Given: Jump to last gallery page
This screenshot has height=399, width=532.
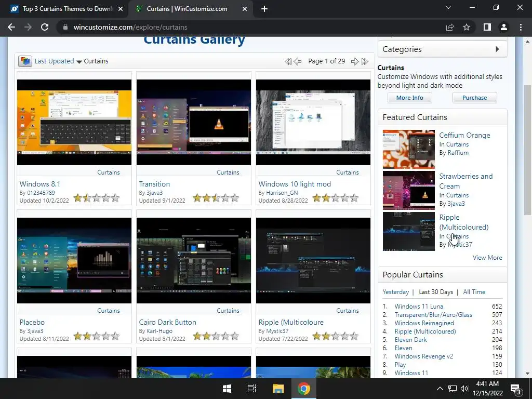Looking at the screenshot, I should point(365,61).
